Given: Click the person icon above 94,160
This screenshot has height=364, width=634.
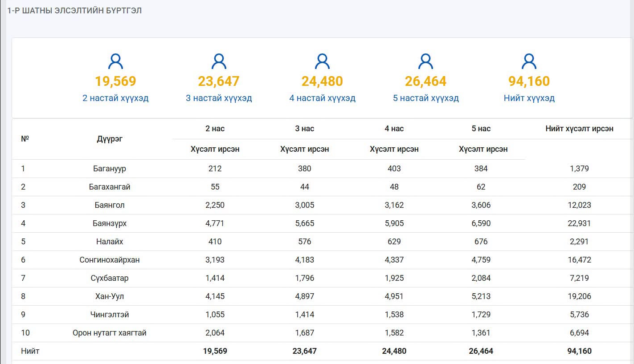Looking at the screenshot, I should tap(529, 61).
